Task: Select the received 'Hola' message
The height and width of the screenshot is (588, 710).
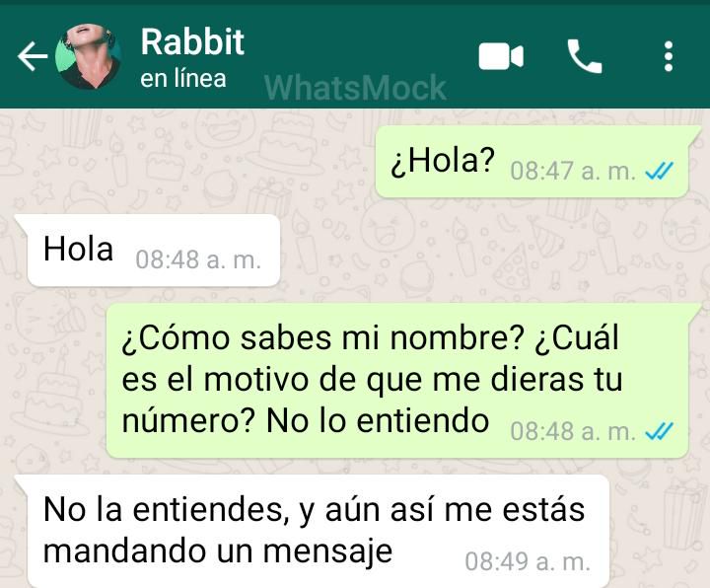Action: (154, 251)
